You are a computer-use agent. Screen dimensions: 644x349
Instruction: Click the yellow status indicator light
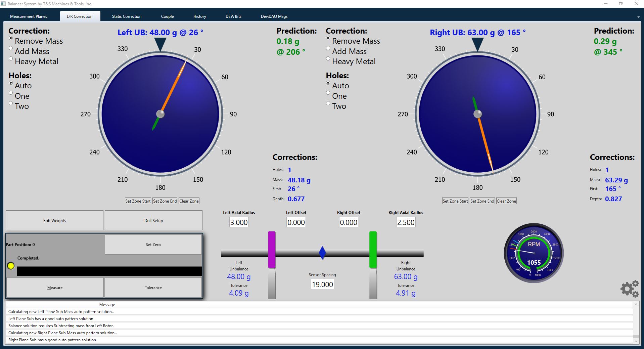pyautogui.click(x=11, y=266)
